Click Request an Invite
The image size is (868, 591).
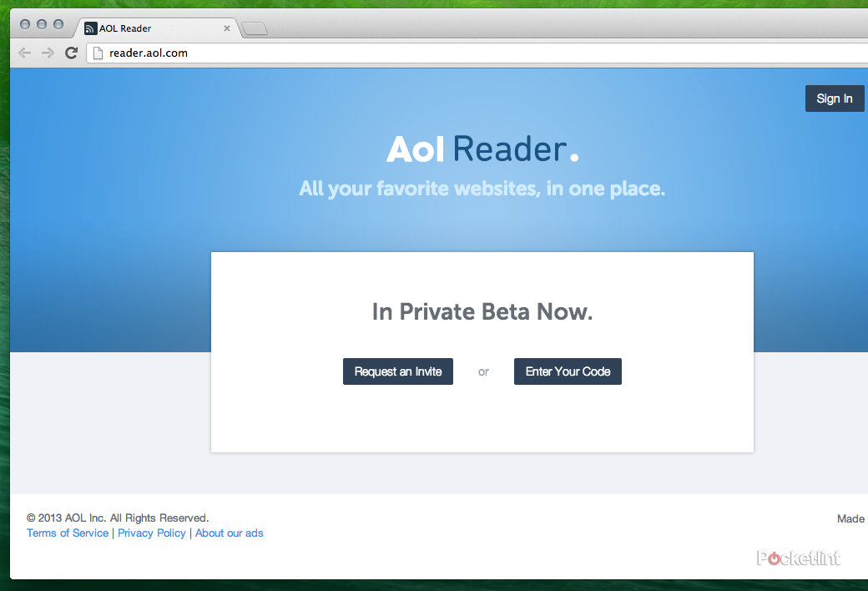coord(398,371)
